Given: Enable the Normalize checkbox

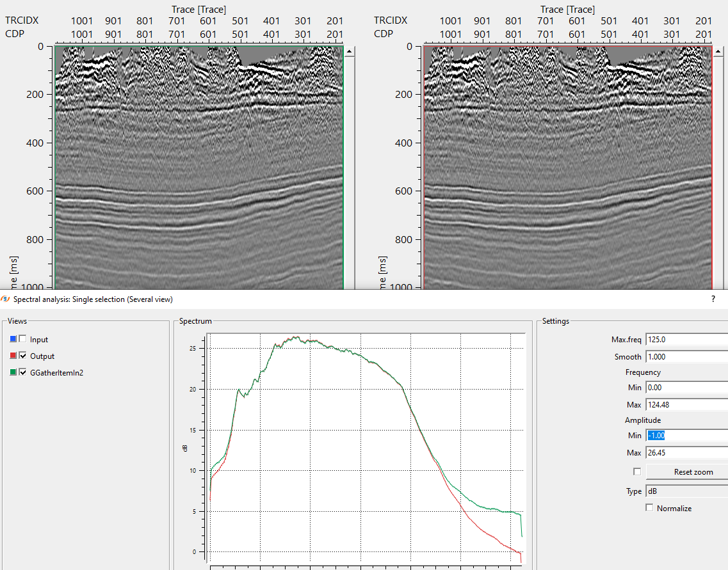Looking at the screenshot, I should (650, 508).
